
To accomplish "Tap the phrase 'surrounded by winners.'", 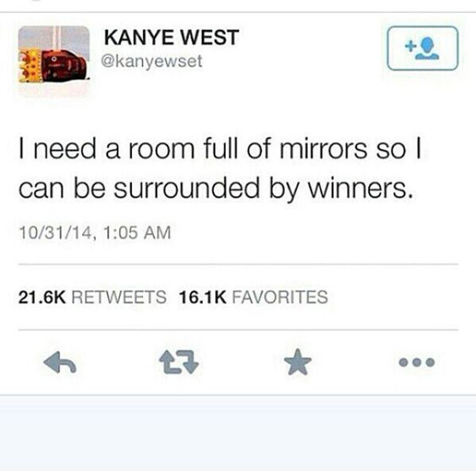I will point(263,190).
